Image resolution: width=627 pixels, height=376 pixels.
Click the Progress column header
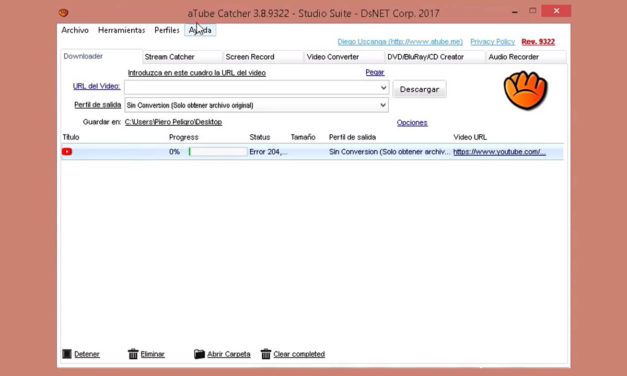click(x=184, y=137)
